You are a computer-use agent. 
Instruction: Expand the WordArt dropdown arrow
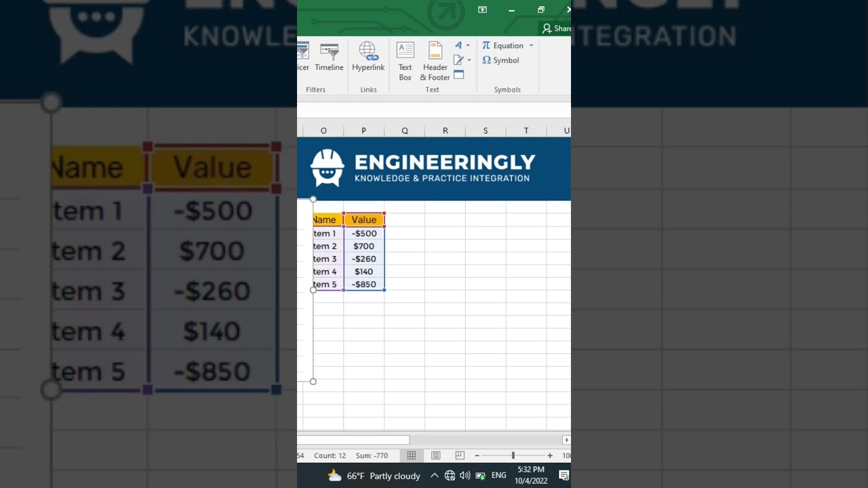468,45
